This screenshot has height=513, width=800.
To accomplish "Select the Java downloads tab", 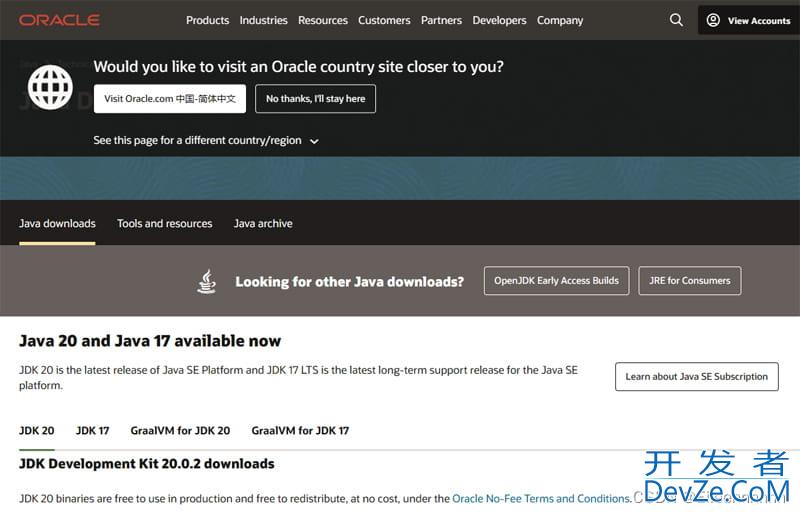I will click(57, 224).
